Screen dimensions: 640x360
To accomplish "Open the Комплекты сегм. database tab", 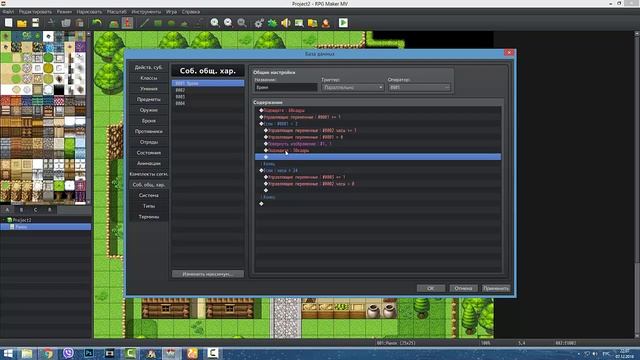I will pyautogui.click(x=149, y=174).
